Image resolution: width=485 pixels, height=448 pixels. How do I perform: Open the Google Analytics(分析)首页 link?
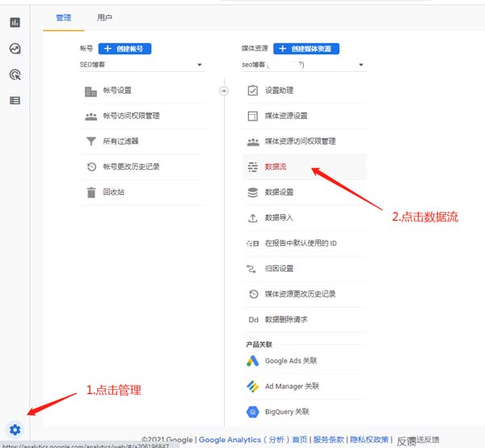click(253, 440)
